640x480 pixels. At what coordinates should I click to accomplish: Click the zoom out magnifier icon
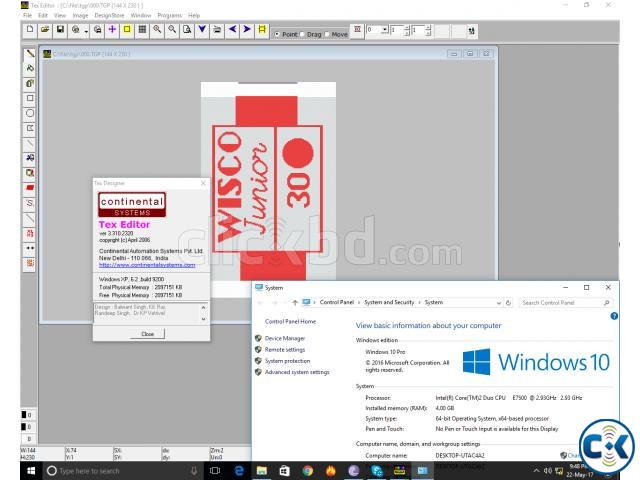coord(172,30)
